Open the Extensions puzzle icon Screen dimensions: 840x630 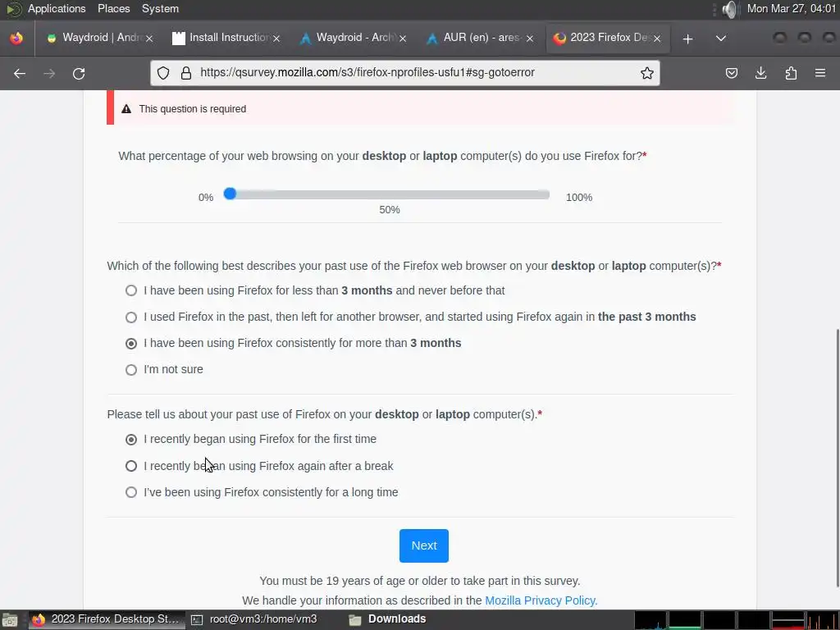click(x=791, y=73)
